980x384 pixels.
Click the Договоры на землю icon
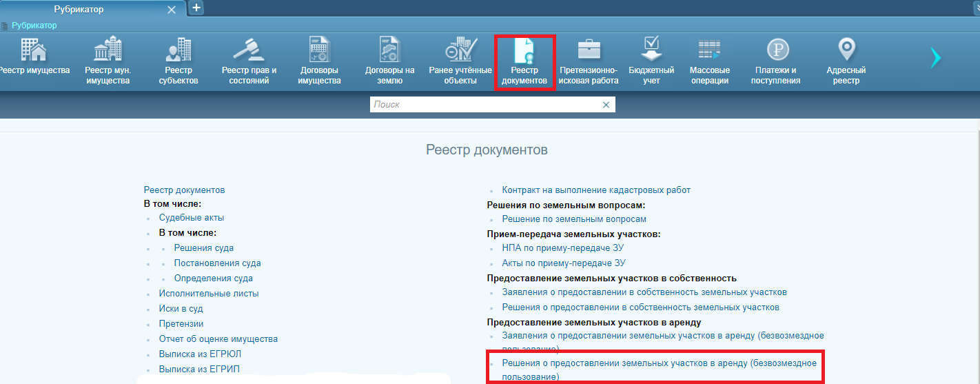390,50
